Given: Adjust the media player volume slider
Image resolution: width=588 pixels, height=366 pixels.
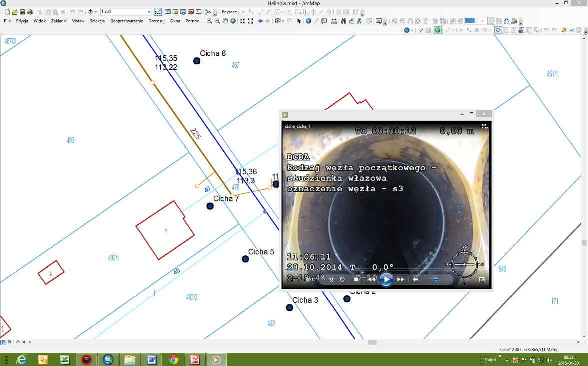Looking at the screenshot, I should pyautogui.click(x=436, y=279).
